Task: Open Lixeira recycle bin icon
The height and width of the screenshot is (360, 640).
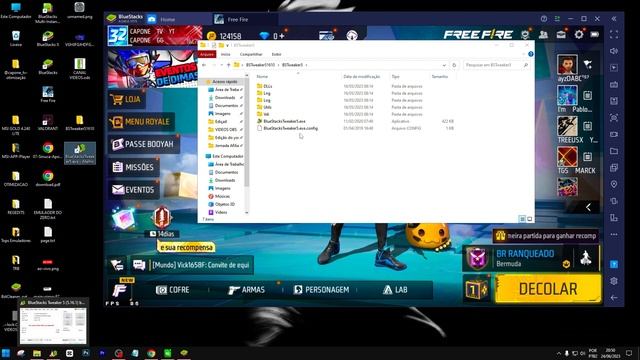Action: pyautogui.click(x=16, y=39)
